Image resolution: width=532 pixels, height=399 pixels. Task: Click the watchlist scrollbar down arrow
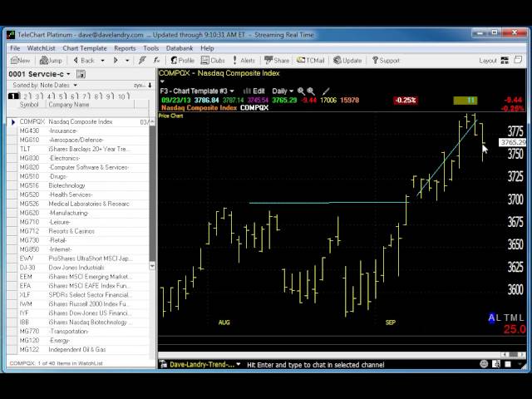tap(152, 266)
